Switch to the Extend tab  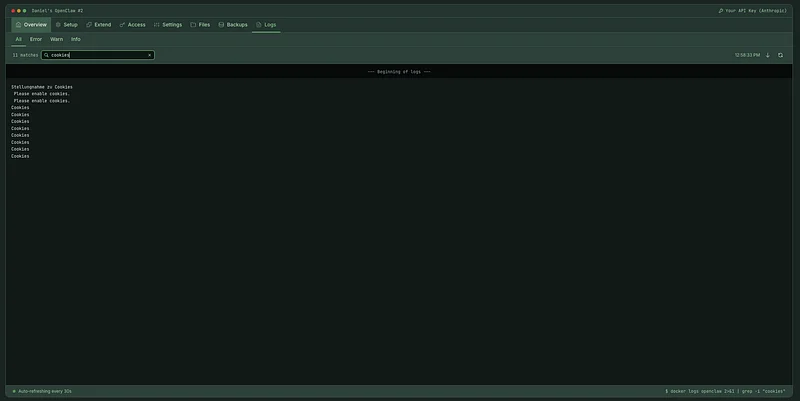click(98, 24)
